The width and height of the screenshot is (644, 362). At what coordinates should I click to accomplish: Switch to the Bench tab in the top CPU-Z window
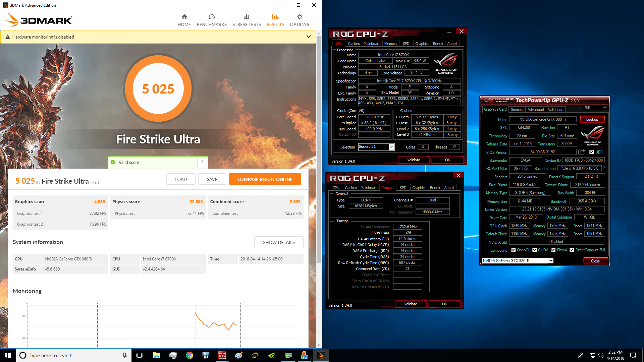438,44
